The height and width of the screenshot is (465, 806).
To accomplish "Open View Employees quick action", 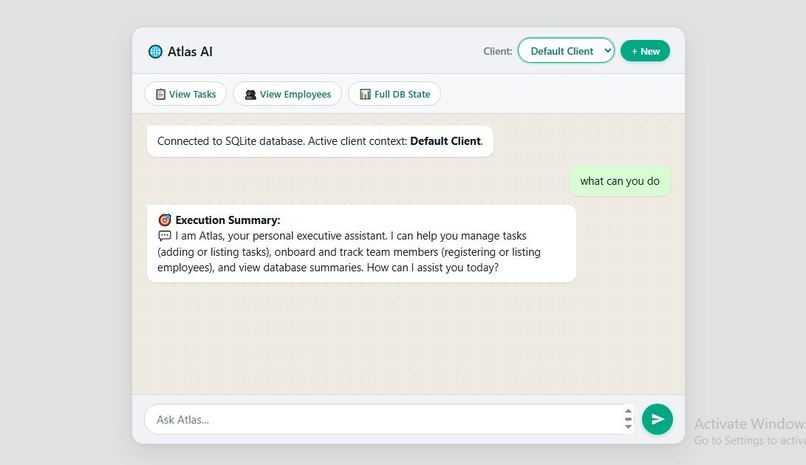I will [287, 94].
